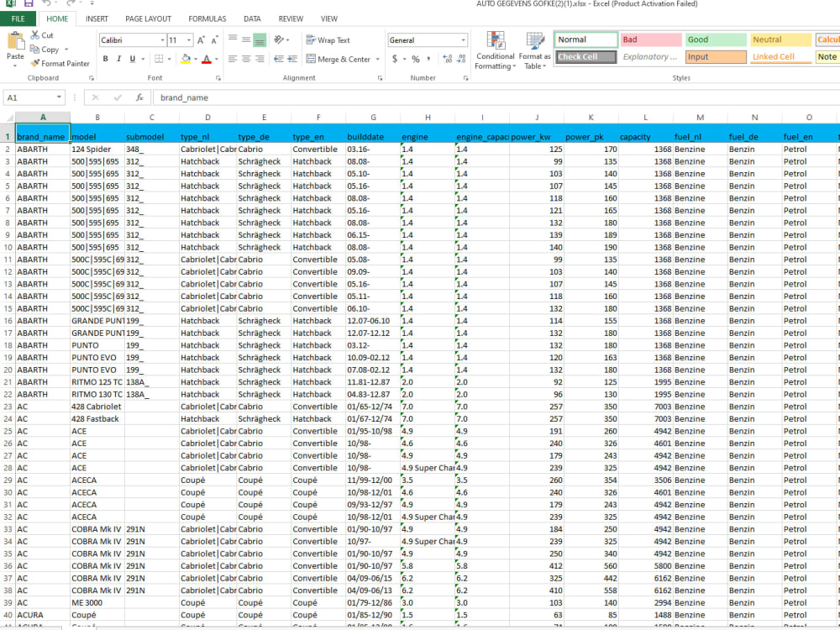Open the Number dialog launcher
This screenshot has width=840, height=630.
[465, 78]
